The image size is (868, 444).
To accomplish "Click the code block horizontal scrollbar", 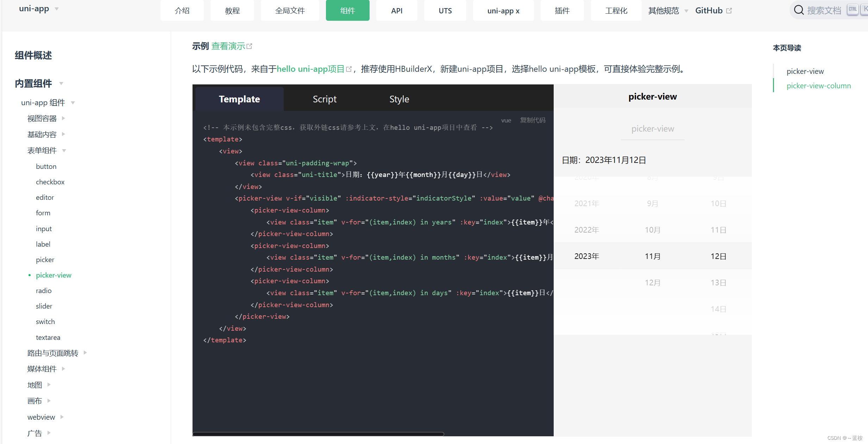I will point(318,434).
